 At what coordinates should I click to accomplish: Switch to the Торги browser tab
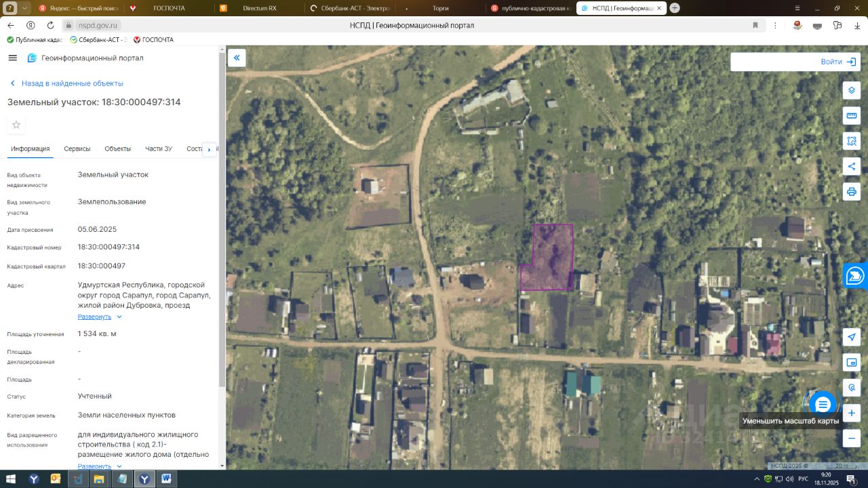coord(440,8)
